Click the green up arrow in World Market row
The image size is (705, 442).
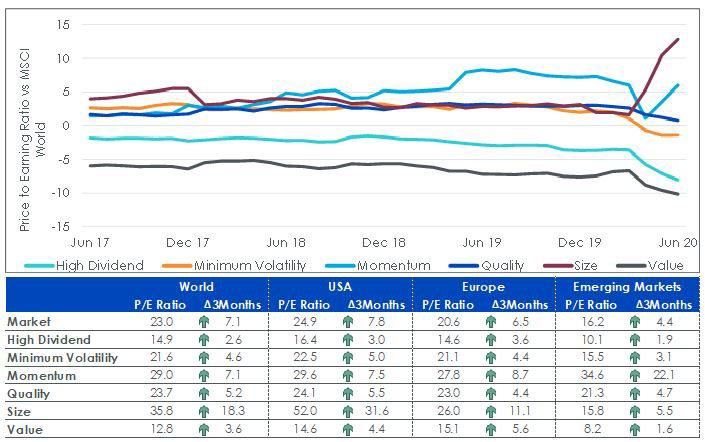point(204,322)
